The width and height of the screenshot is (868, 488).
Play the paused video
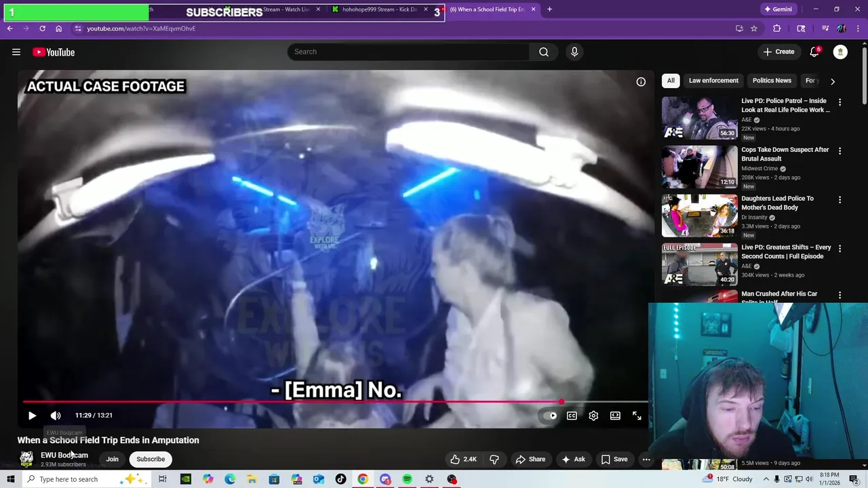pos(32,415)
